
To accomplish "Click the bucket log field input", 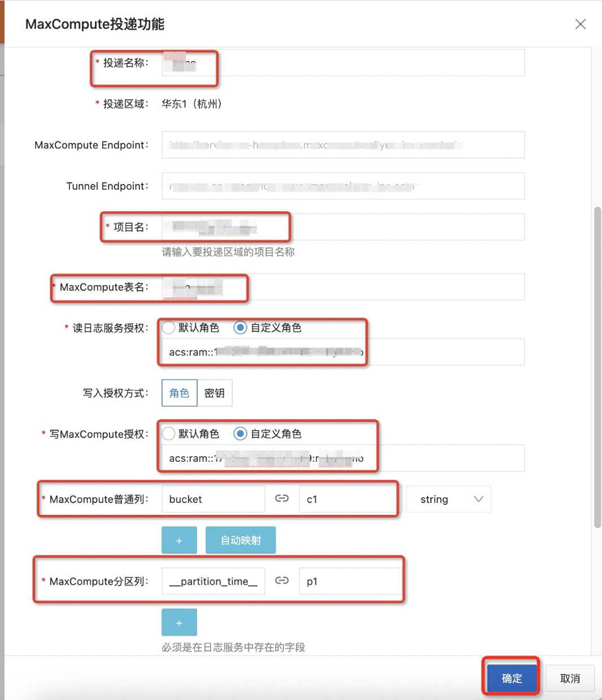I will tap(213, 499).
